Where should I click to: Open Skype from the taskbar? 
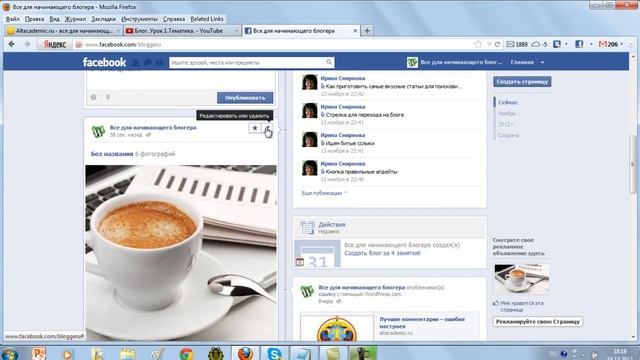tap(274, 353)
